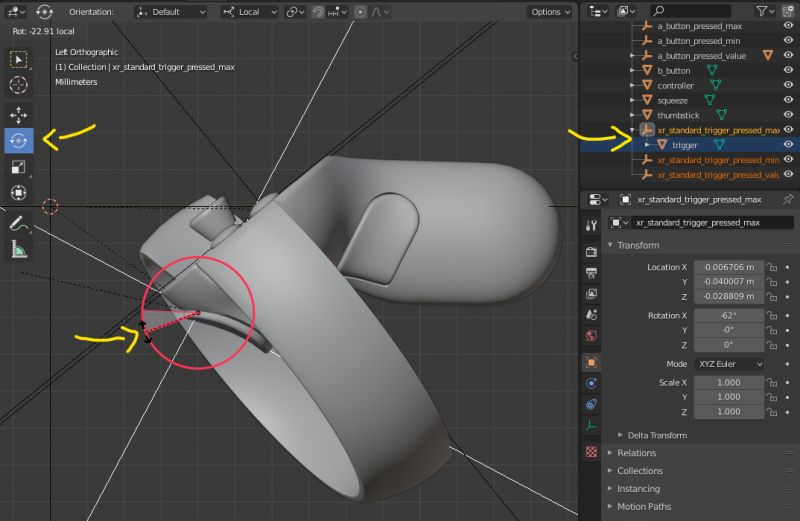This screenshot has width=800, height=521.
Task: Hide the thumbstick object
Action: (x=788, y=115)
